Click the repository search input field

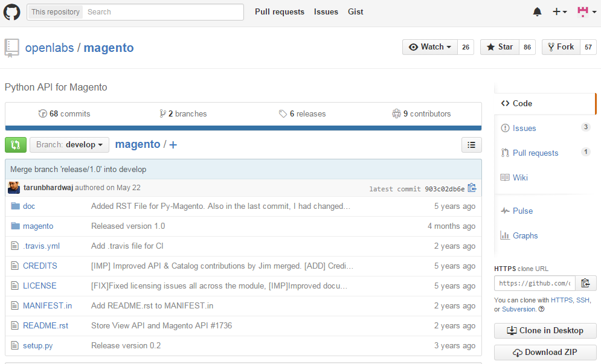point(163,12)
